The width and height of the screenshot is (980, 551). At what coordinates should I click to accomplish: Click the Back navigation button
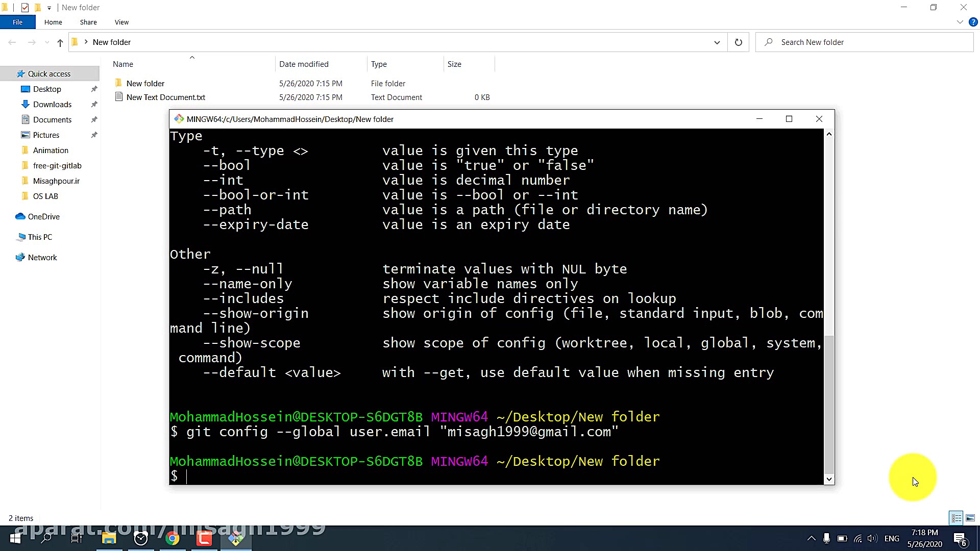(12, 43)
